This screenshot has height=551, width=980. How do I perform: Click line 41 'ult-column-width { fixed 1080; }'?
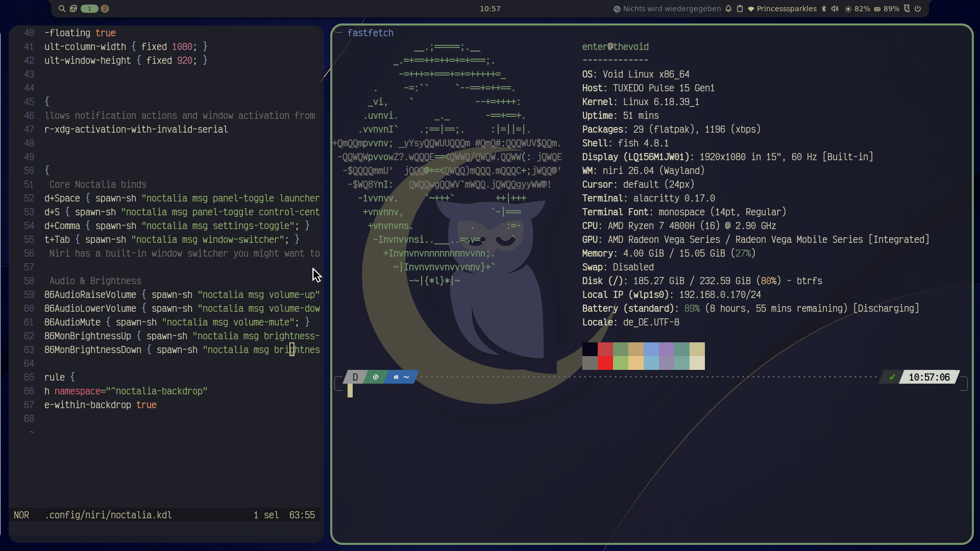click(126, 47)
